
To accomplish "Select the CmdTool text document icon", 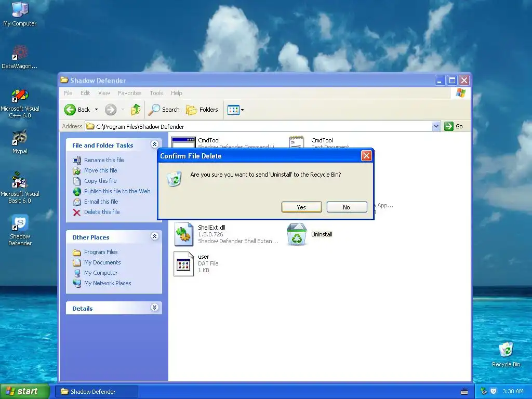I will 296,142.
